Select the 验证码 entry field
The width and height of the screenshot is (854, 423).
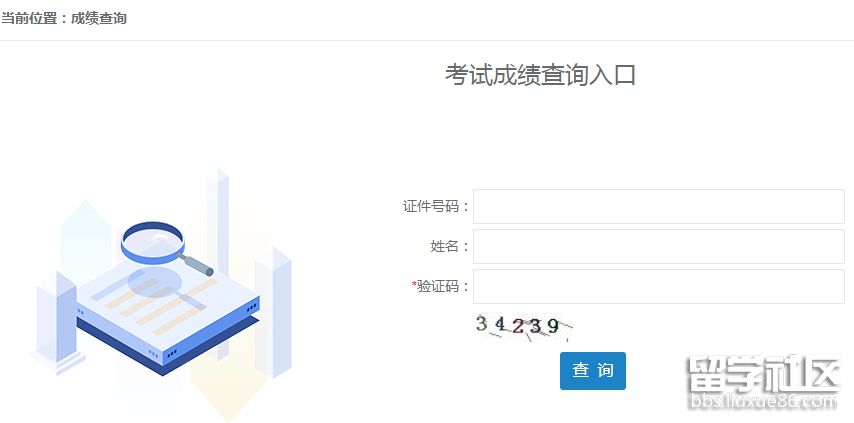658,286
